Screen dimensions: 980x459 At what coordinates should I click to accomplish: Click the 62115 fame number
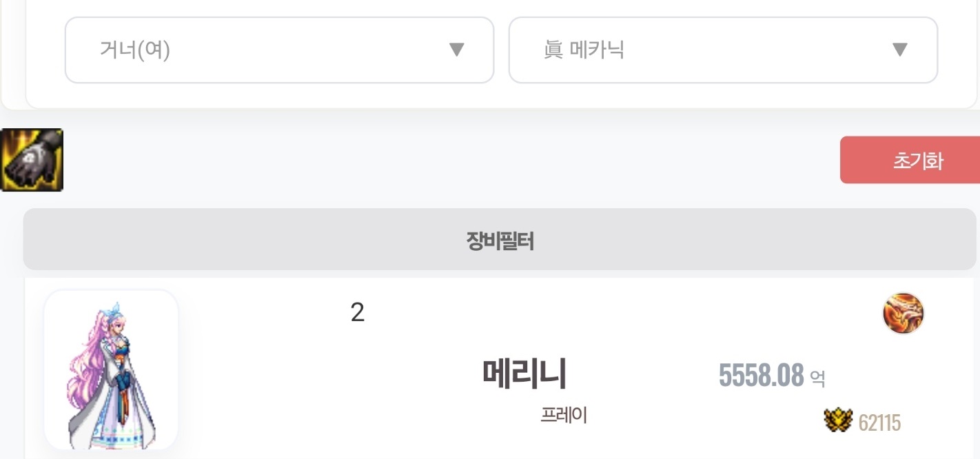879,422
